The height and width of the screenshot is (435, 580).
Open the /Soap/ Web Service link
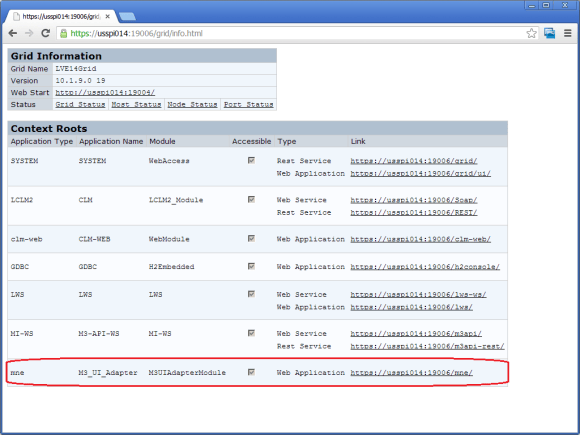tap(414, 200)
